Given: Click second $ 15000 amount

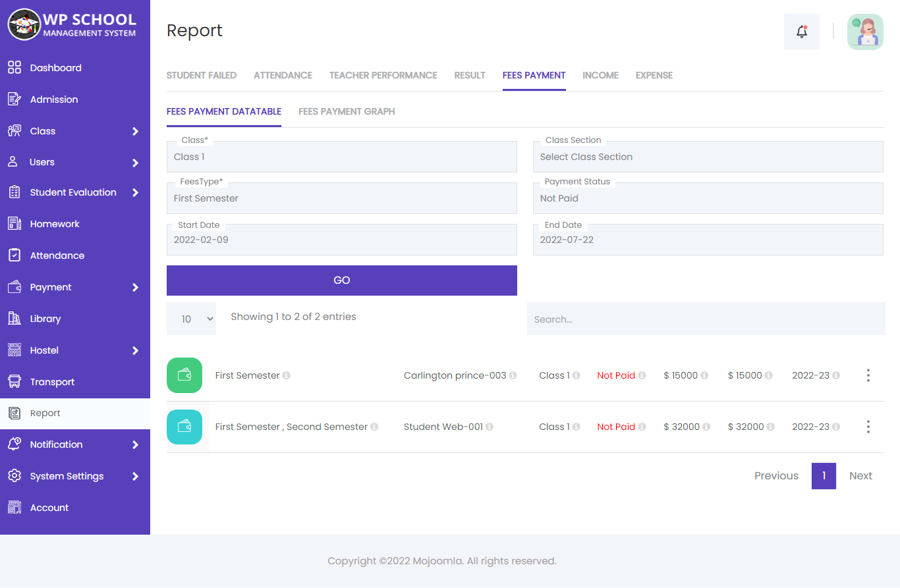Looking at the screenshot, I should tap(745, 375).
